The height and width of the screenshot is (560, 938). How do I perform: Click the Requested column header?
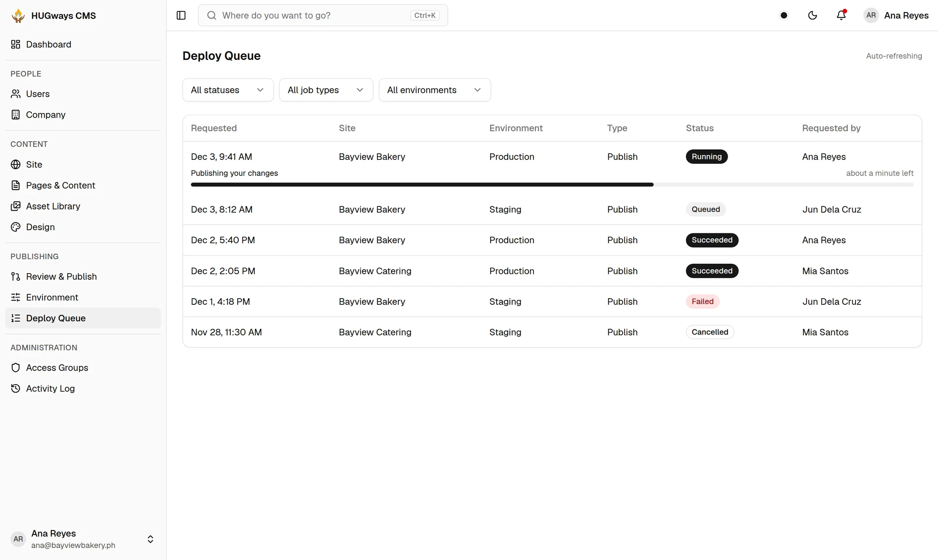pos(214,128)
